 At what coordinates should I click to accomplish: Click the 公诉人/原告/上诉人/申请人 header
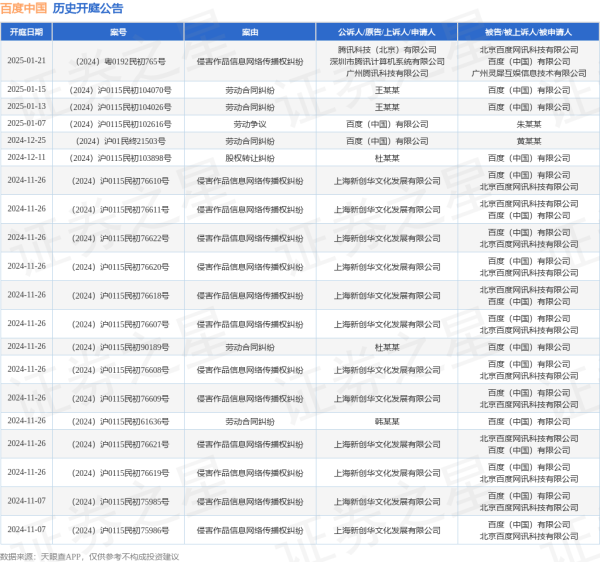tap(386, 32)
